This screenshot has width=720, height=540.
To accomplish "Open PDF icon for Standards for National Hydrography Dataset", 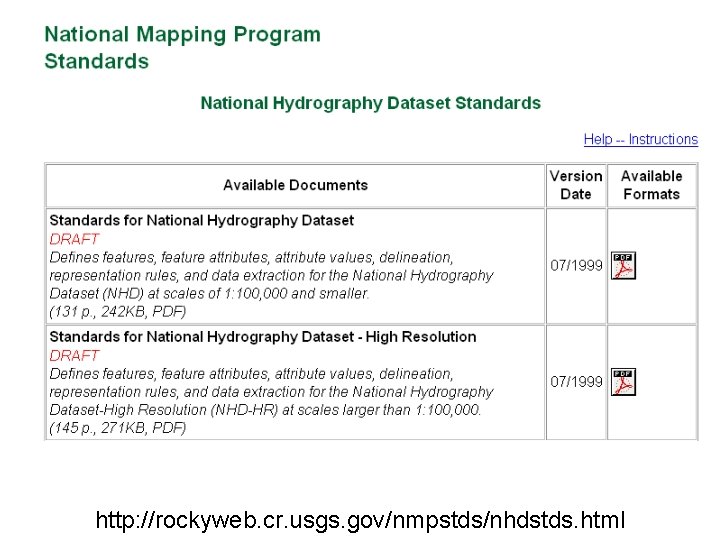I will point(623,265).
